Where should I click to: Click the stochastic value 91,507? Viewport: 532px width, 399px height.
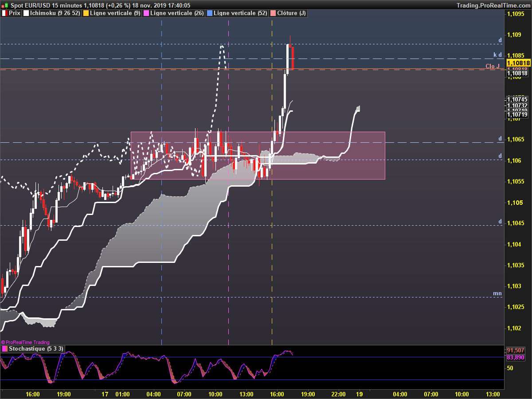516,350
